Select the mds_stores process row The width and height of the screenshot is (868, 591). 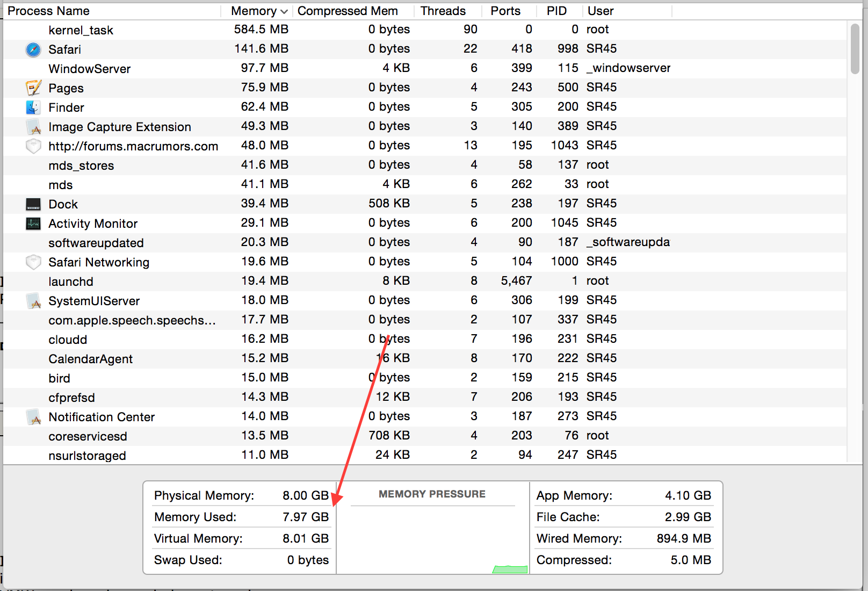(425, 165)
